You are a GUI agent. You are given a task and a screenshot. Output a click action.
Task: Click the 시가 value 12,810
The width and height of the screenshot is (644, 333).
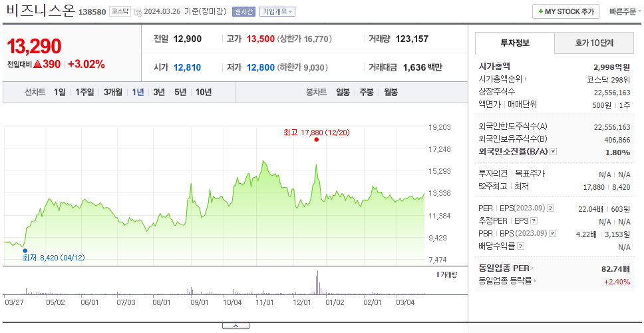click(188, 67)
